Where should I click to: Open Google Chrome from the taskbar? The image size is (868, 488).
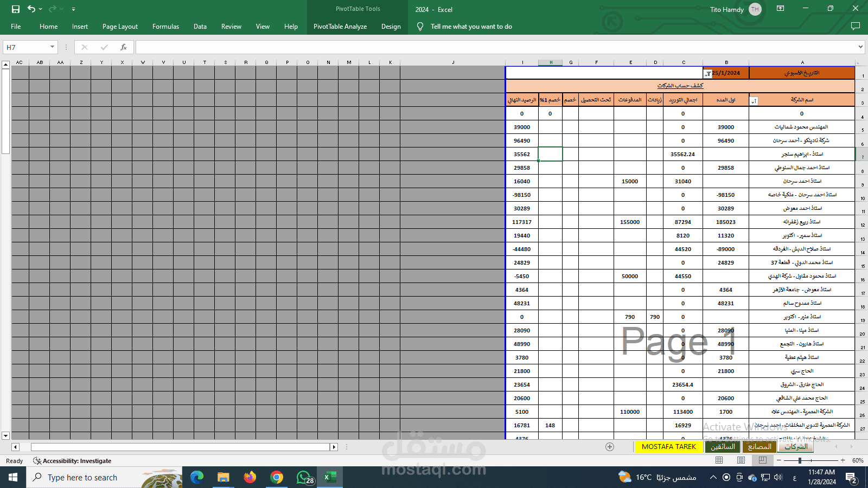[x=277, y=477]
